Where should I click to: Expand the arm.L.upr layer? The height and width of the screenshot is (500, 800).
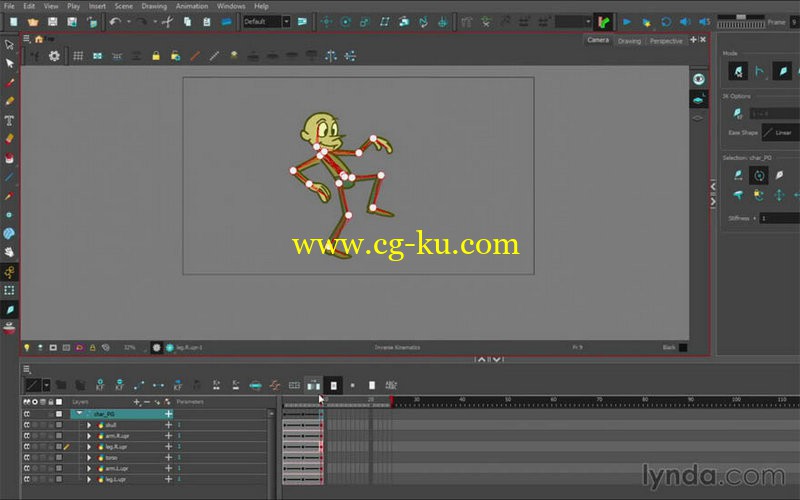coord(89,468)
